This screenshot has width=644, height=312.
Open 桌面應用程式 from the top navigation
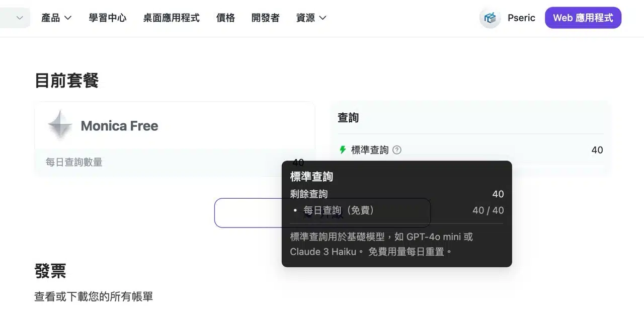click(171, 18)
